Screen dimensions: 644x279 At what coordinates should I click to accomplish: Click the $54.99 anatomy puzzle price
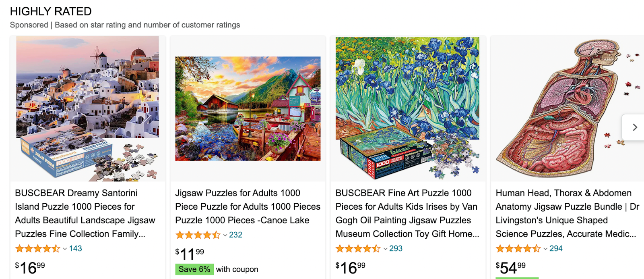coord(510,268)
